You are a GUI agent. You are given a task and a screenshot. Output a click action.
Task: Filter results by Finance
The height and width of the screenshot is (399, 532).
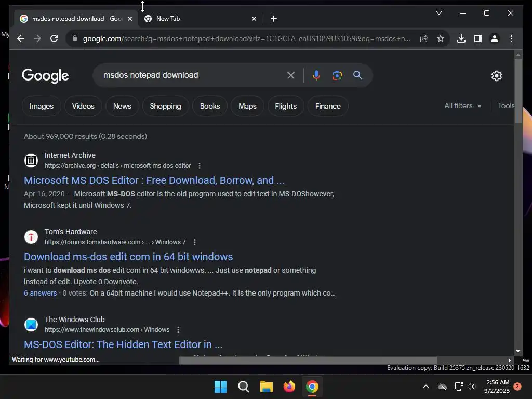click(328, 106)
